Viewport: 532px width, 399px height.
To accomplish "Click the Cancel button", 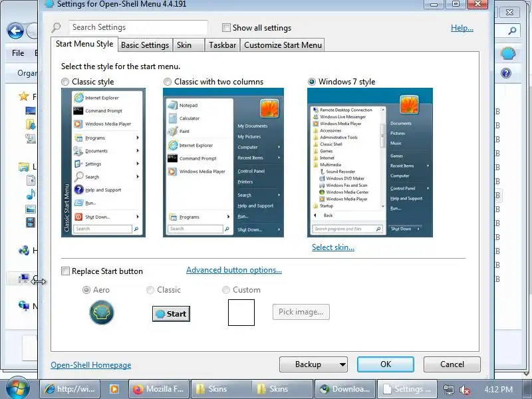I will (x=452, y=364).
